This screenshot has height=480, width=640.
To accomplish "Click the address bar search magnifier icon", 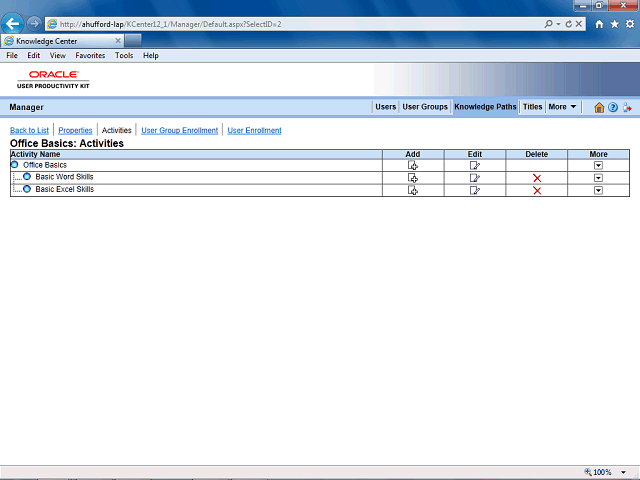I will (x=548, y=24).
